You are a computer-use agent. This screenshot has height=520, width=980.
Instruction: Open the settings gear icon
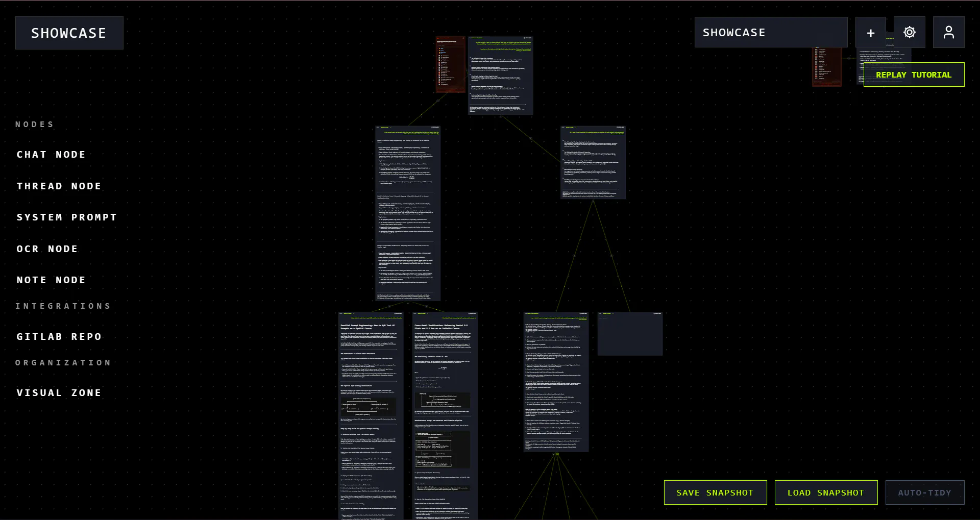point(909,32)
